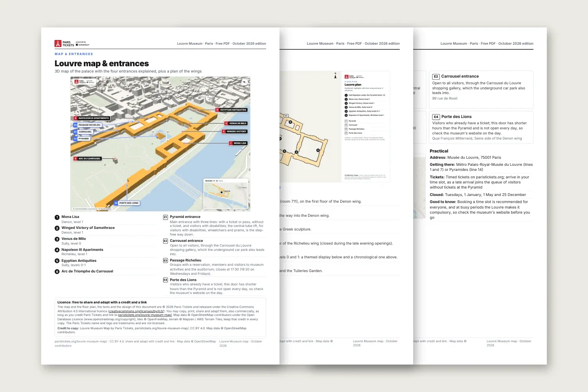The image size is (588, 392).
Task: Click the WINGED VICTORY label on the 3D map
Action: click(235, 132)
